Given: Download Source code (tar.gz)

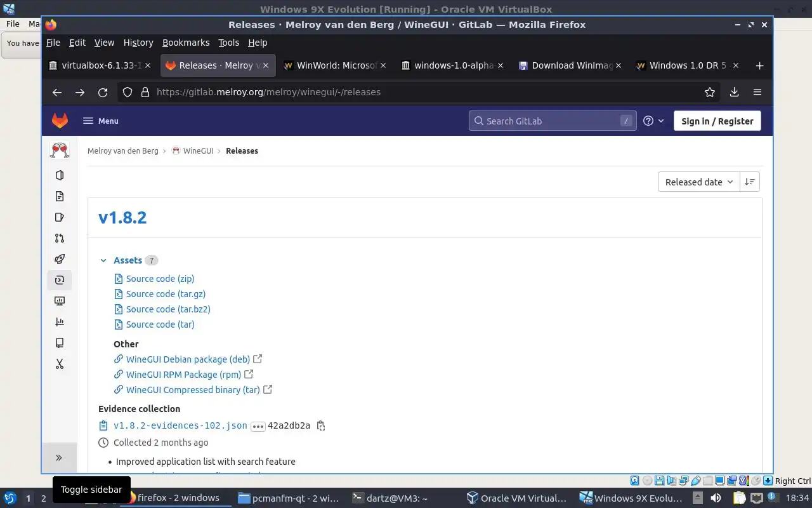Looking at the screenshot, I should 166,294.
